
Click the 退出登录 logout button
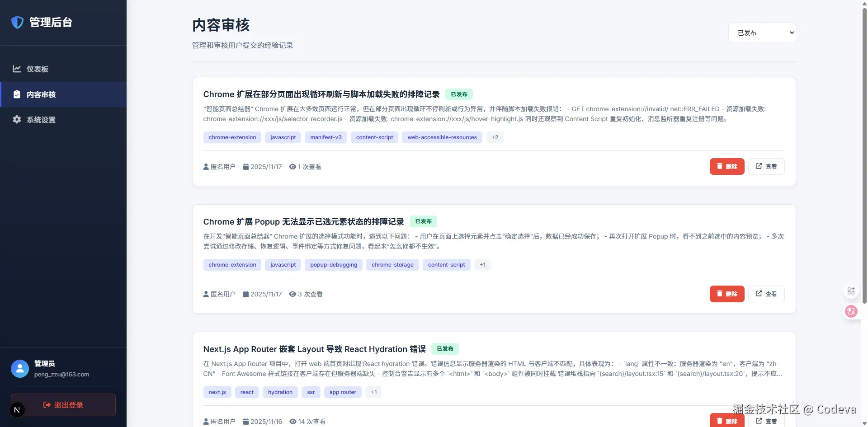pos(63,405)
